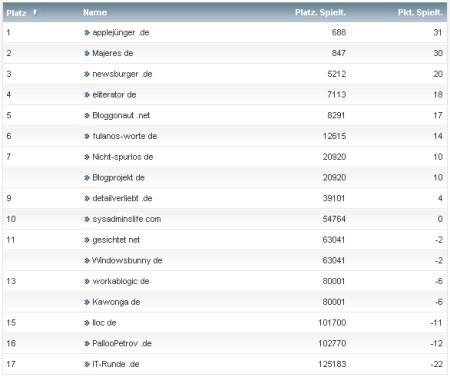The width and height of the screenshot is (450, 377).
Task: Click the arrow icon before eliterator de
Action: (87, 95)
